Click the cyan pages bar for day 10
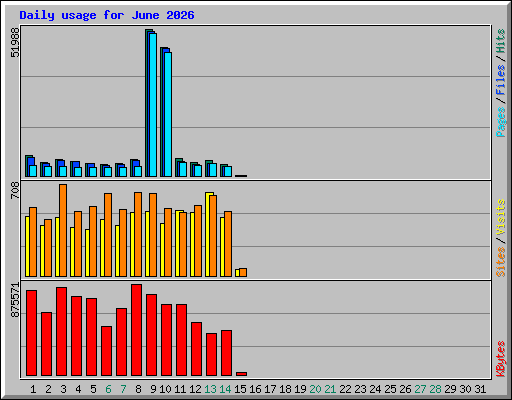 [x=168, y=114]
